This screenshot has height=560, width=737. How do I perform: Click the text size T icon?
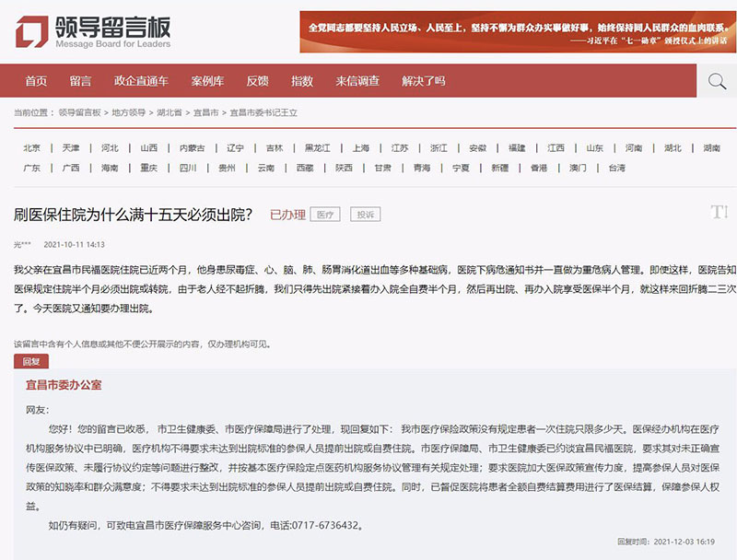point(719,213)
